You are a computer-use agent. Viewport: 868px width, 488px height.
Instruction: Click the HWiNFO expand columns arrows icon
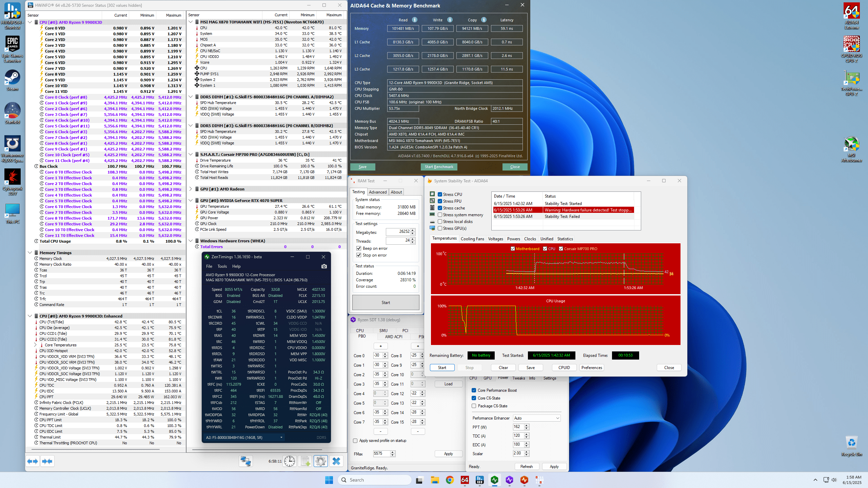(x=33, y=461)
